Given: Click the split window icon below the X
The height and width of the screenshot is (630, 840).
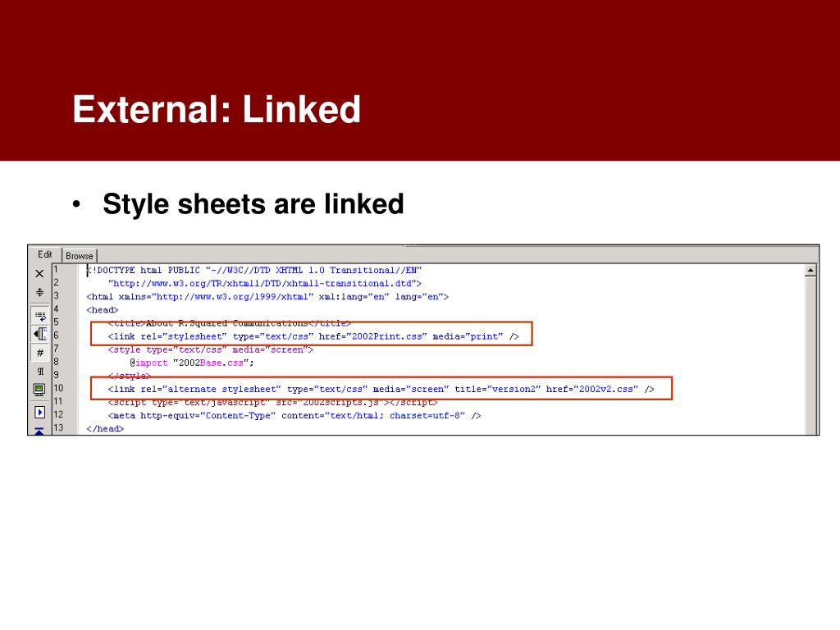Looking at the screenshot, I should pos(39,293).
